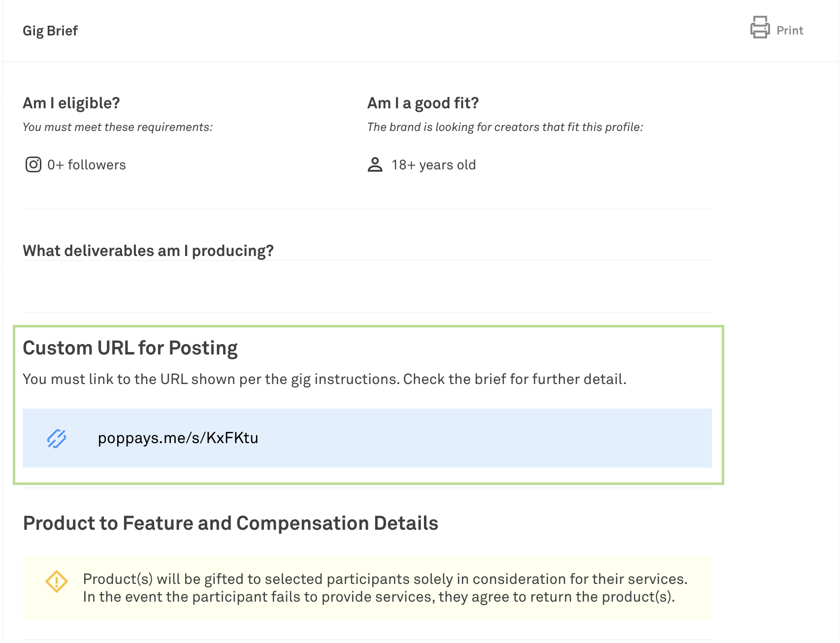Image resolution: width=840 pixels, height=643 pixels.
Task: Click the yellow diamond warning icon
Action: pos(57,581)
